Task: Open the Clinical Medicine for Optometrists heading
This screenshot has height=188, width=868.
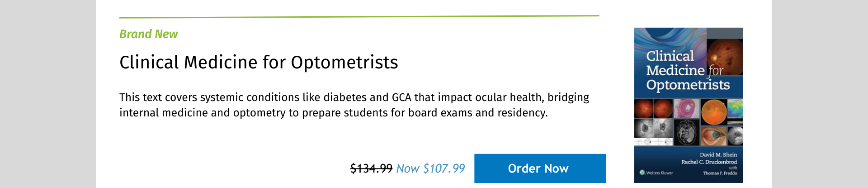Action: (259, 63)
